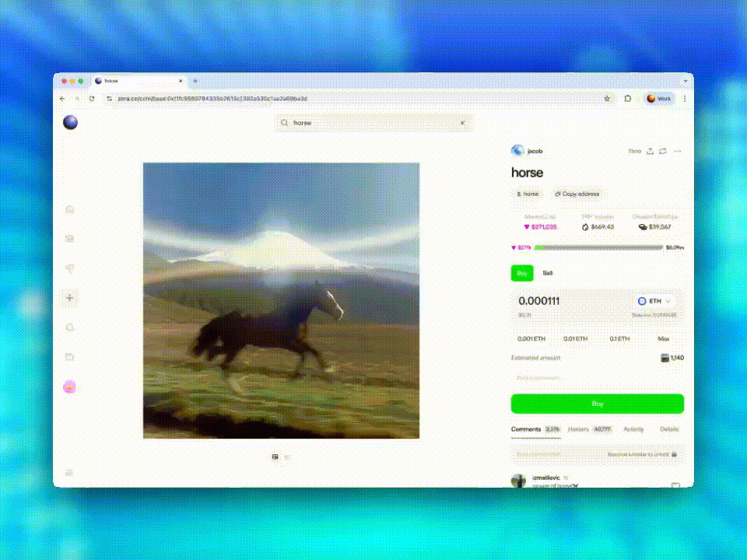Click the Max amount preset

(664, 338)
